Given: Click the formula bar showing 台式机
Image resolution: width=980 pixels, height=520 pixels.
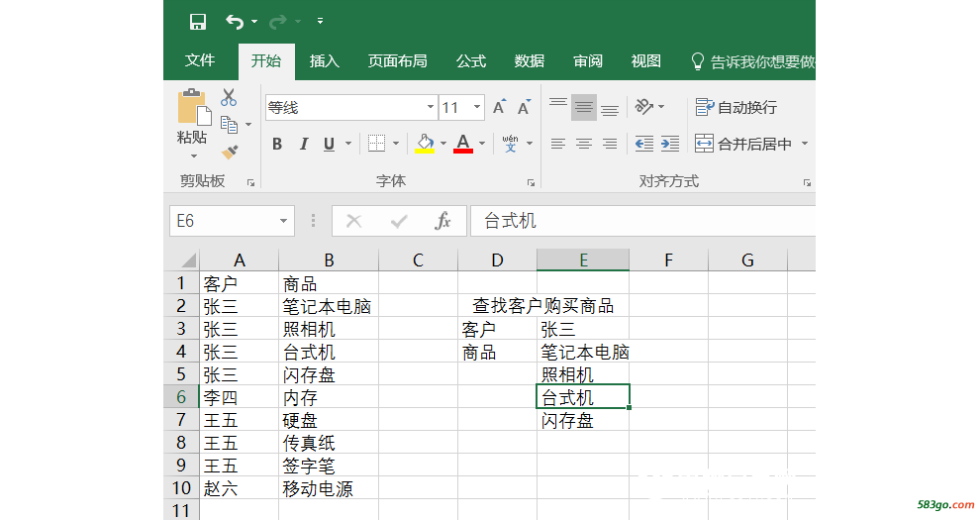Looking at the screenshot, I should (x=642, y=221).
